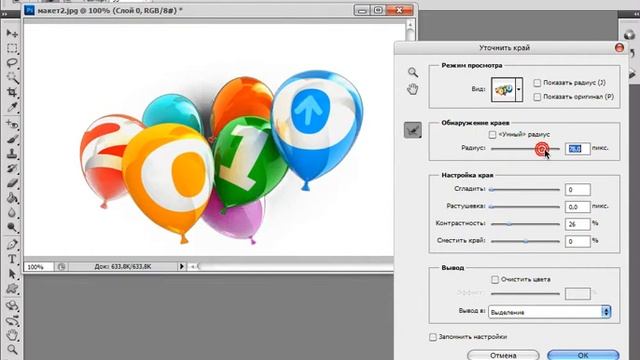This screenshot has height=360, width=640.
Task: Click the hand icon in Refine Edge dialog
Action: coord(413,89)
